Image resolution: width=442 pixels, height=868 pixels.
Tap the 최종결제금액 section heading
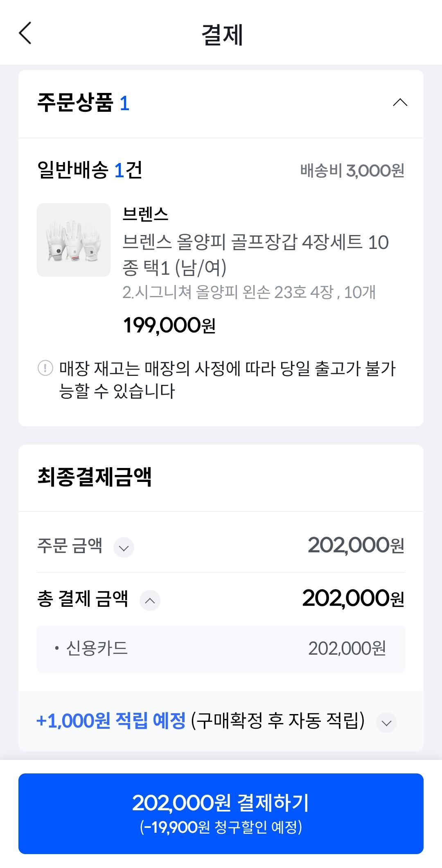click(x=95, y=477)
